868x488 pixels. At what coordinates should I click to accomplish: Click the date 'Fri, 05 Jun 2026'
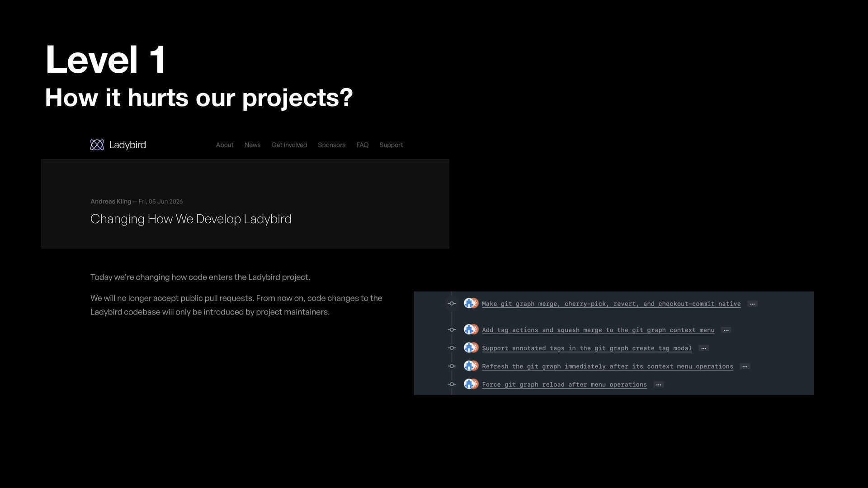coord(160,202)
